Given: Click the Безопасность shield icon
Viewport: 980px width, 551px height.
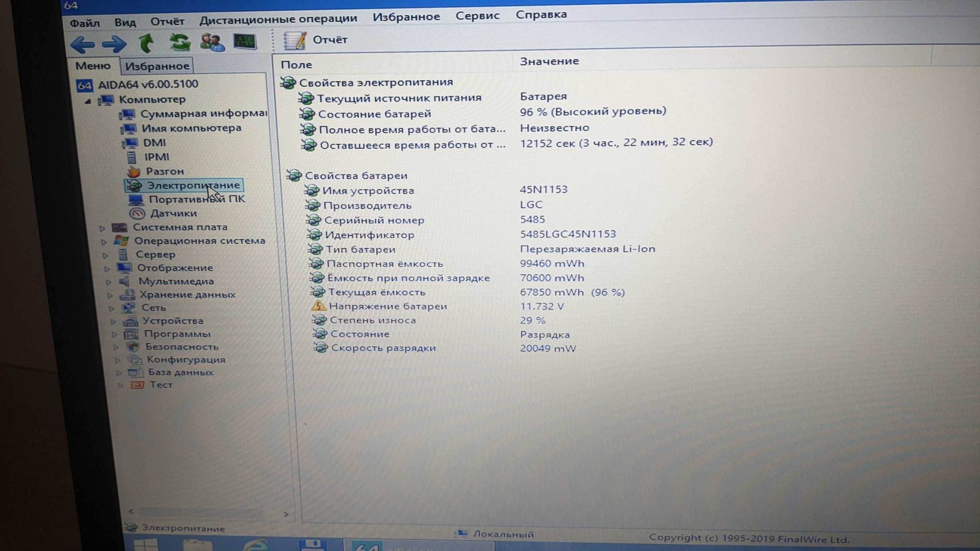Looking at the screenshot, I should 133,347.
